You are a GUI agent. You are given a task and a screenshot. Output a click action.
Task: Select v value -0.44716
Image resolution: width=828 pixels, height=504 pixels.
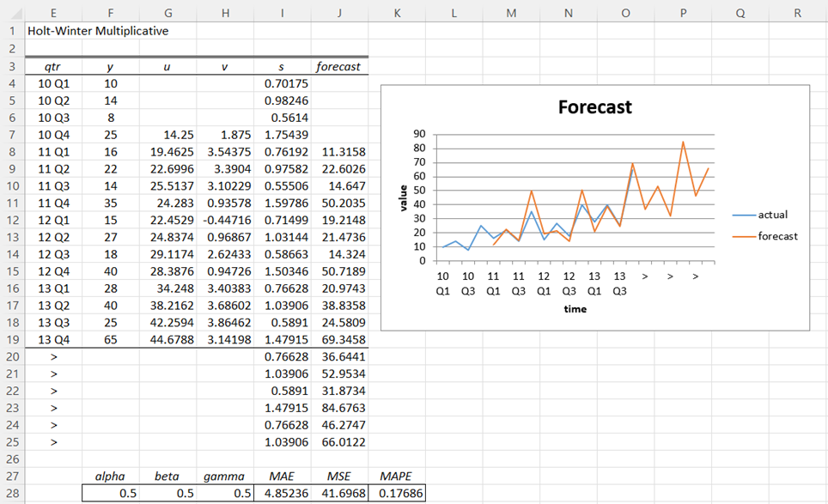[x=225, y=220]
